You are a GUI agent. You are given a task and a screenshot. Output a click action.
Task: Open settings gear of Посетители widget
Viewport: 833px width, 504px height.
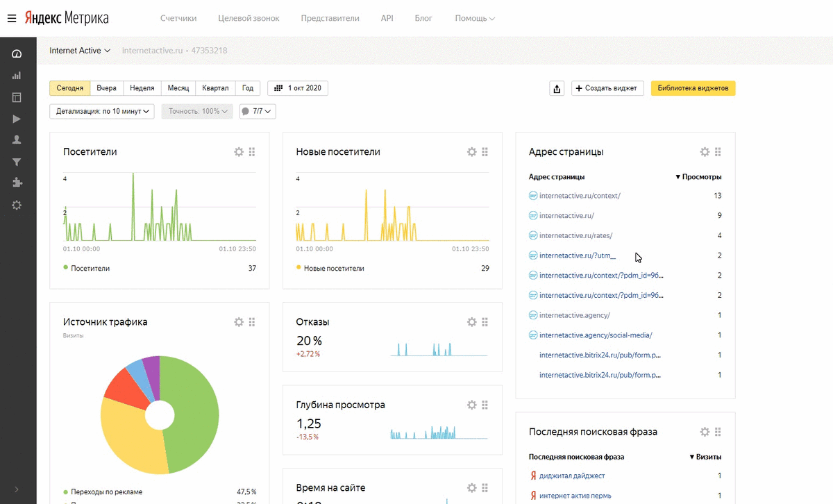pos(239,152)
